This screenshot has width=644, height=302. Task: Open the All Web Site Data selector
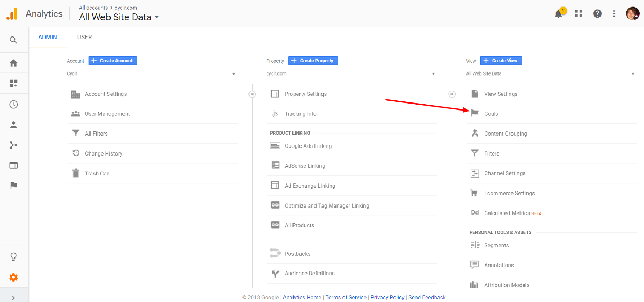pos(119,17)
